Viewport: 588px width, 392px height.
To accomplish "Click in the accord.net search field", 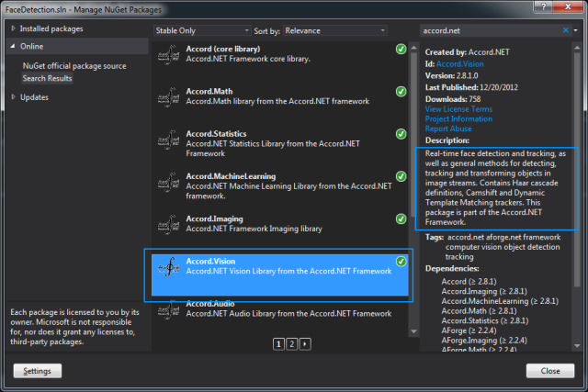I will click(x=491, y=30).
